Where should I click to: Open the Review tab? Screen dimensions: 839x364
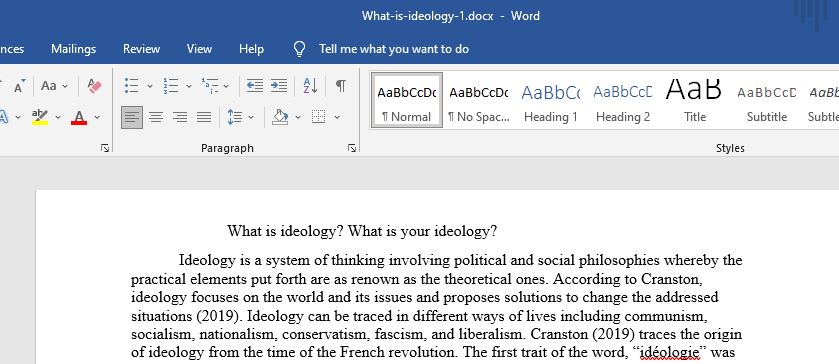[141, 49]
